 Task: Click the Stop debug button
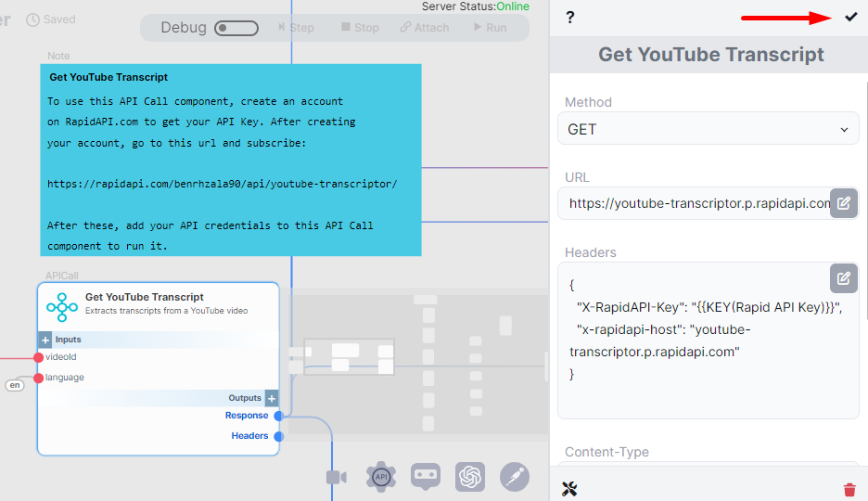pyautogui.click(x=360, y=27)
